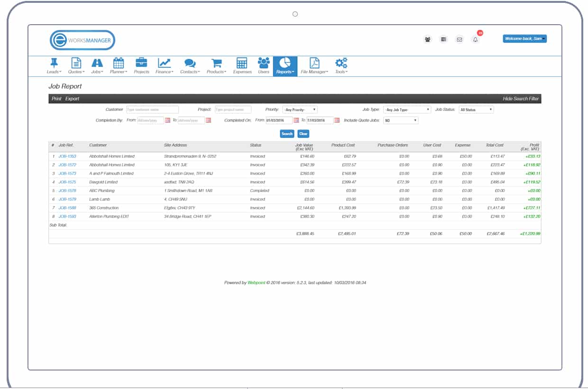
Task: Focus the Customer name input field
Action: [152, 110]
